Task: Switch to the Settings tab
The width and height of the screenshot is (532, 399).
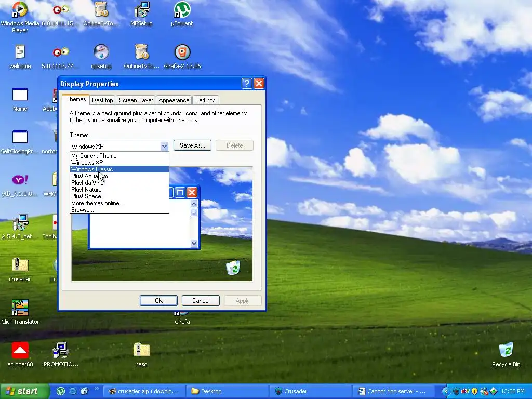Action: click(205, 100)
